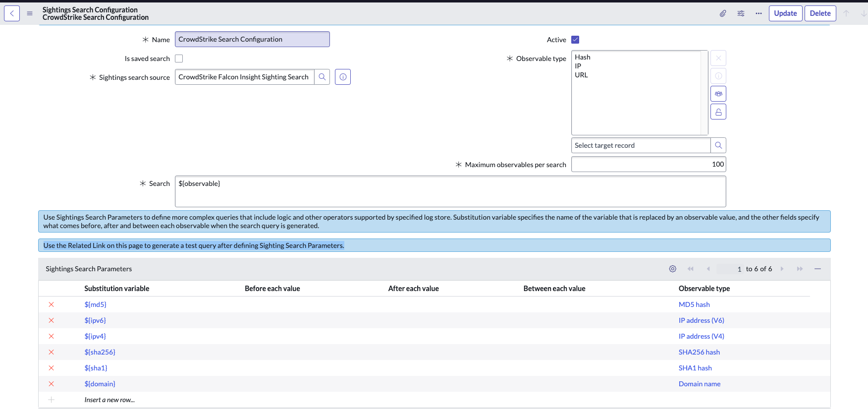This screenshot has width=868, height=419.
Task: Click the add-multiple group icon for Observable type
Action: click(718, 94)
